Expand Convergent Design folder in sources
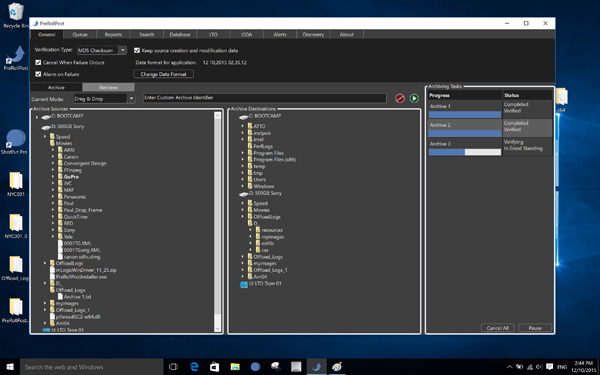This screenshot has width=600, height=375. coord(53,163)
